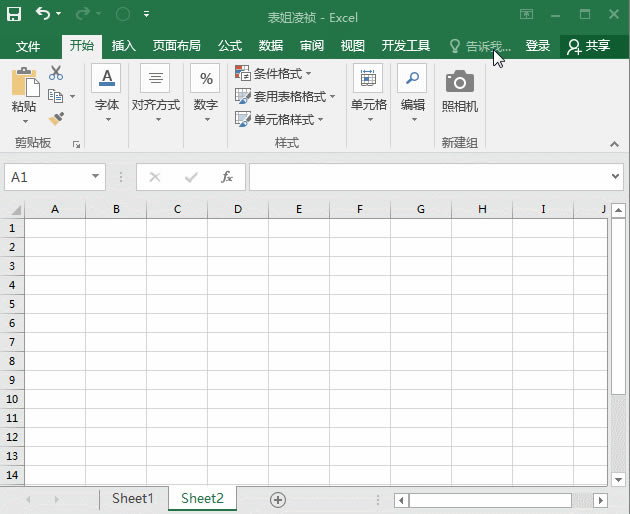
Task: Expand the formula bar chevron
Action: [615, 177]
